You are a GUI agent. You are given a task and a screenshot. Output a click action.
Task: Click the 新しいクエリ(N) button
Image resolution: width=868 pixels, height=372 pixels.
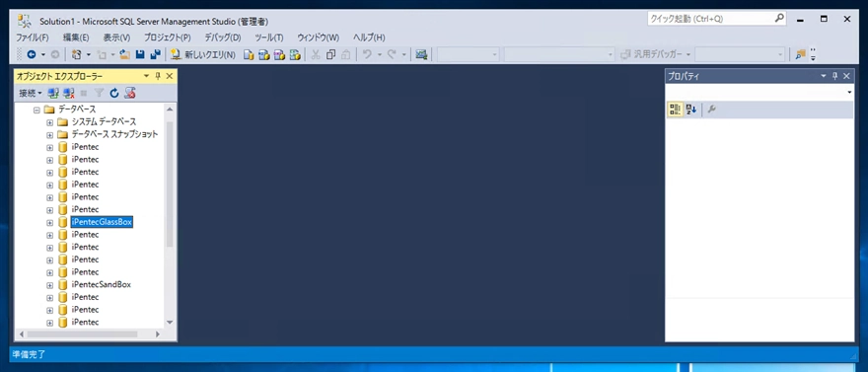[x=203, y=55]
